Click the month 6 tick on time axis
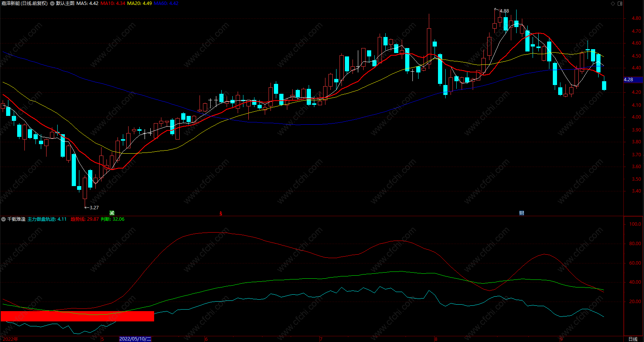The width and height of the screenshot is (644, 342). click(206, 339)
